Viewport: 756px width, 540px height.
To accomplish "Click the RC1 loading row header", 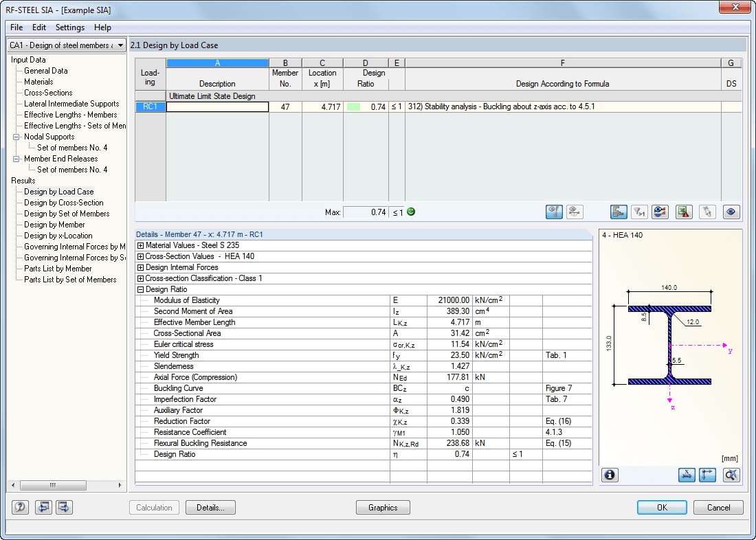I will coord(151,107).
